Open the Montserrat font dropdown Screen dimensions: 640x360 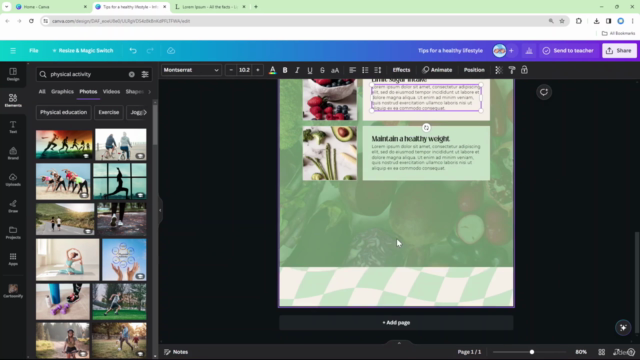191,70
